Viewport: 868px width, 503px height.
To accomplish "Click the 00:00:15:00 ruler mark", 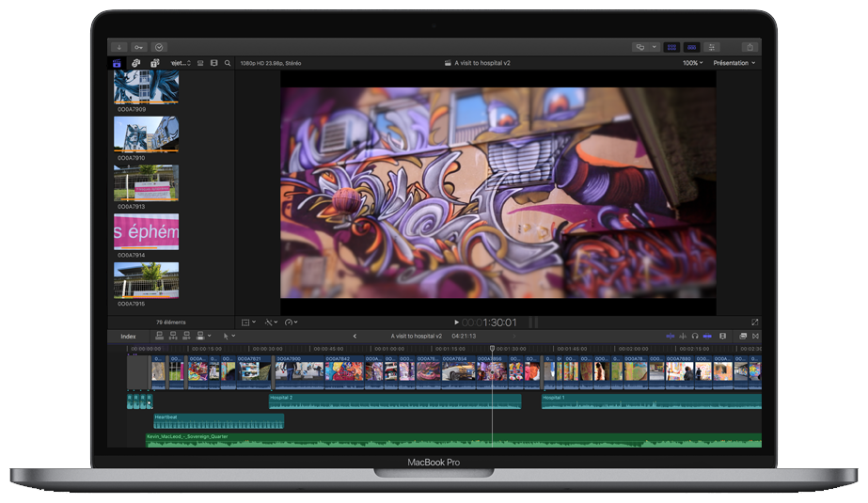I will point(207,349).
